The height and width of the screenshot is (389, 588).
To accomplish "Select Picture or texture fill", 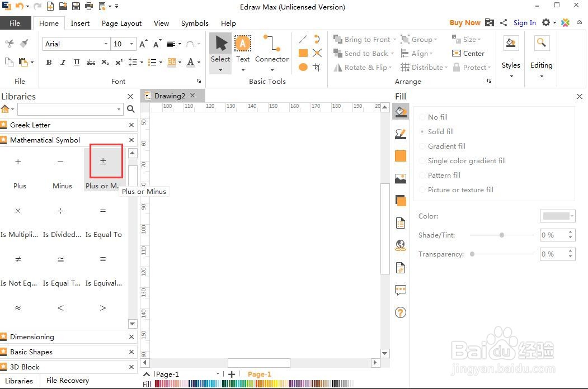I will tap(457, 190).
